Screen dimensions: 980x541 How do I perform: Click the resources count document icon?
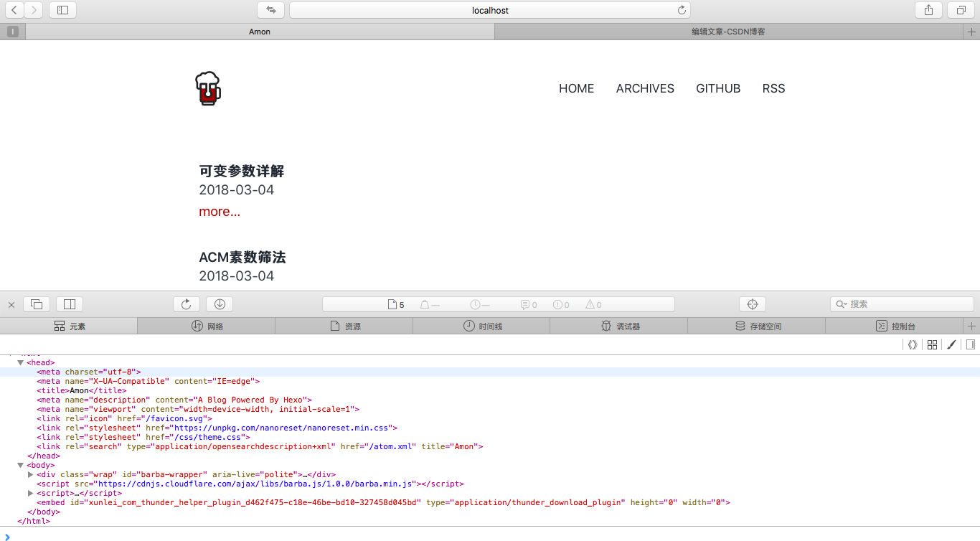(392, 304)
